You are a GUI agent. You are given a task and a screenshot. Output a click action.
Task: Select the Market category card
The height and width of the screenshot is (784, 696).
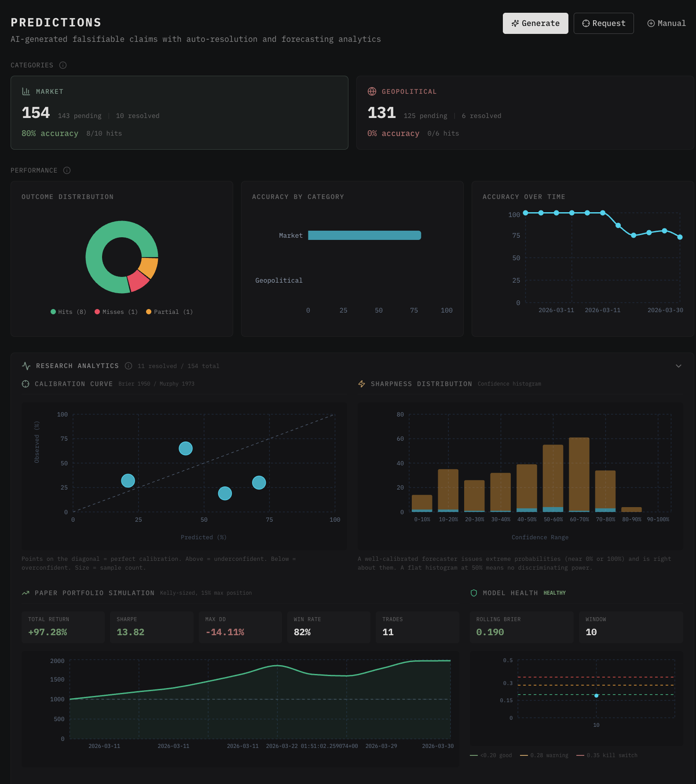[x=179, y=113]
